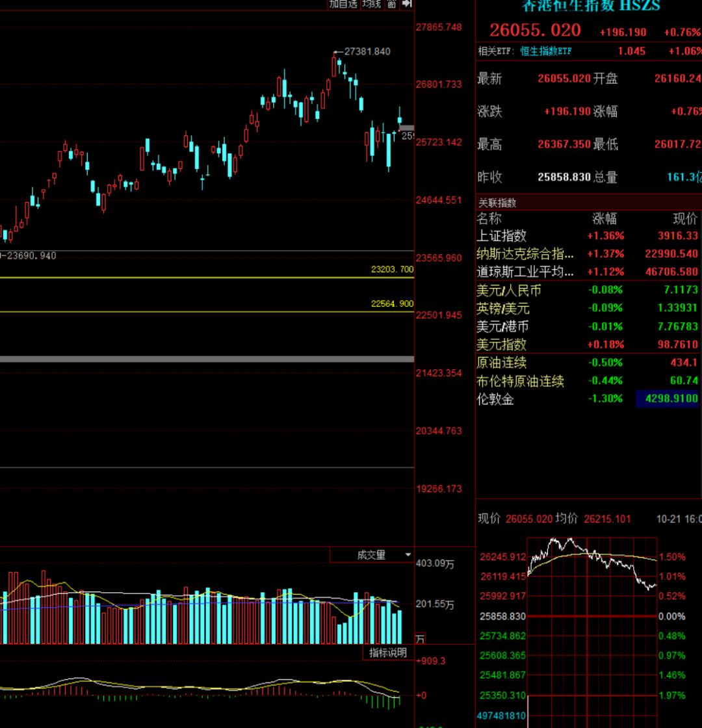This screenshot has width=702, height=728.
Task: Open the 恒生指数ETF related fund link
Action: 546,51
